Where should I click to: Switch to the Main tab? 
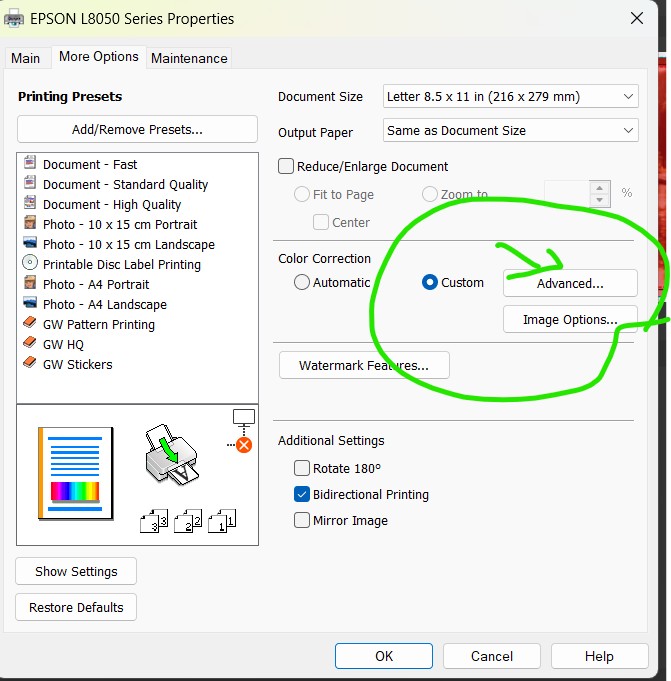coord(26,58)
